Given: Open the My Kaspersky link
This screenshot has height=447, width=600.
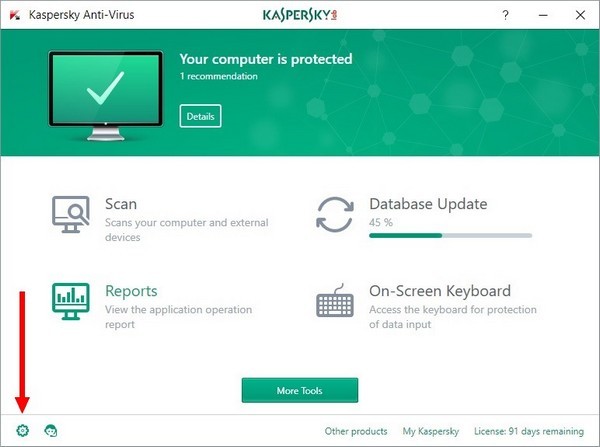Looking at the screenshot, I should pos(430,431).
